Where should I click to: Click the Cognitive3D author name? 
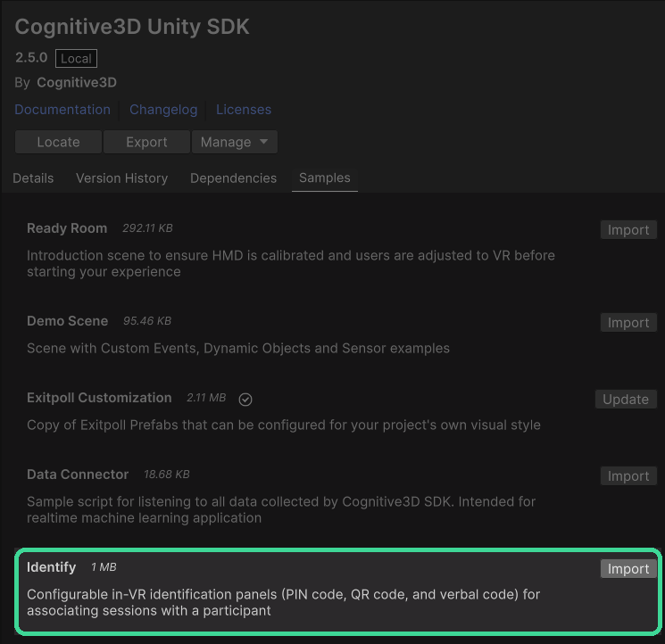pos(77,83)
